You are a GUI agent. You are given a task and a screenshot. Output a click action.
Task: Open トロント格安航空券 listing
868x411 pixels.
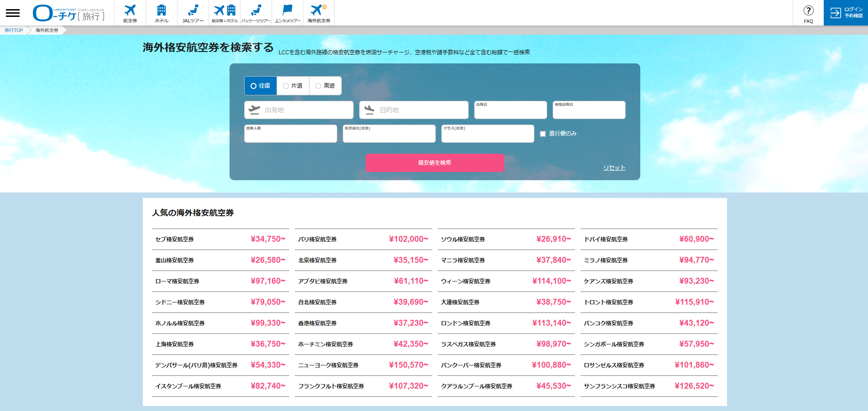(649, 302)
